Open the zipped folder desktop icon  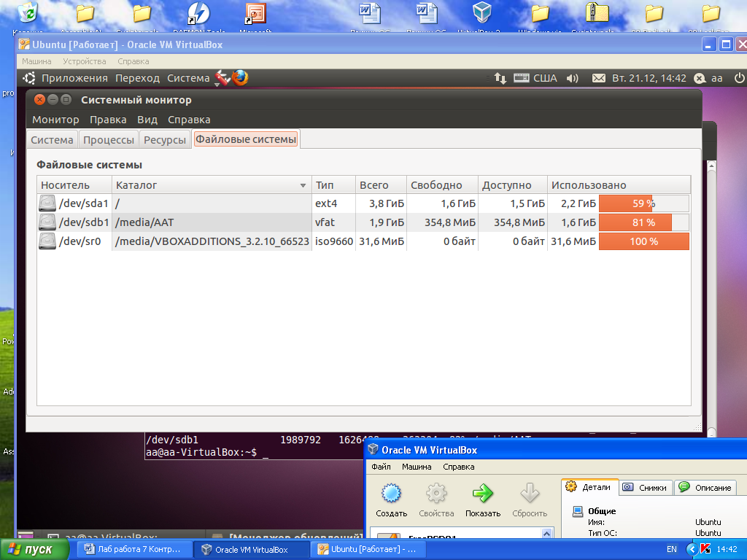(x=597, y=13)
